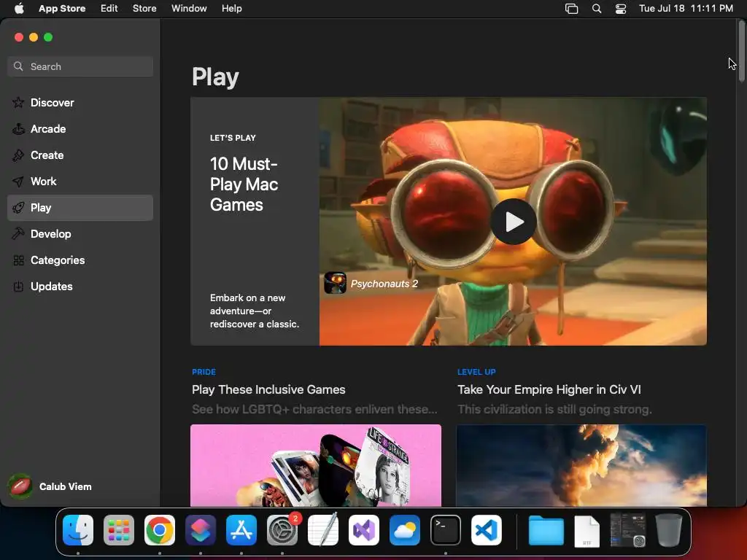Open the App Store menu
The width and height of the screenshot is (747, 560).
pyautogui.click(x=62, y=9)
